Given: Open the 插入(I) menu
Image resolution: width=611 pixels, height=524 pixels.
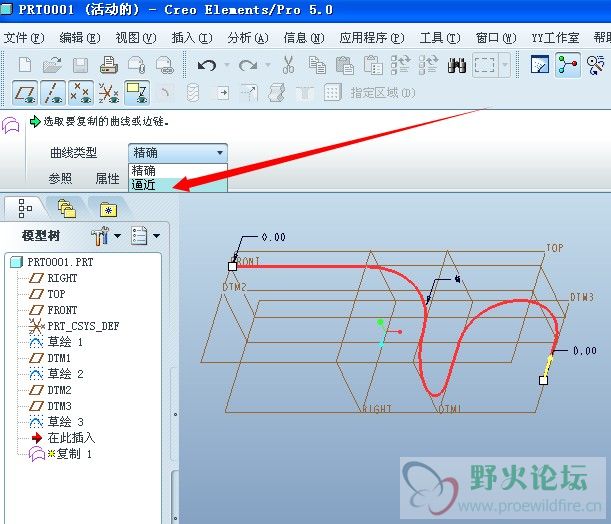Looking at the screenshot, I should point(192,38).
